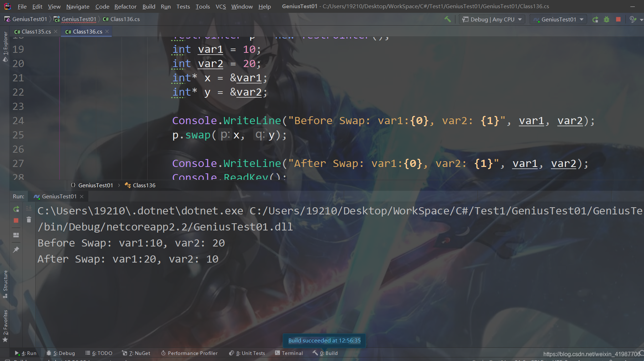Screen dimensions: 644x361
Task: Open the 5: Debug tool window
Action: tap(61, 353)
